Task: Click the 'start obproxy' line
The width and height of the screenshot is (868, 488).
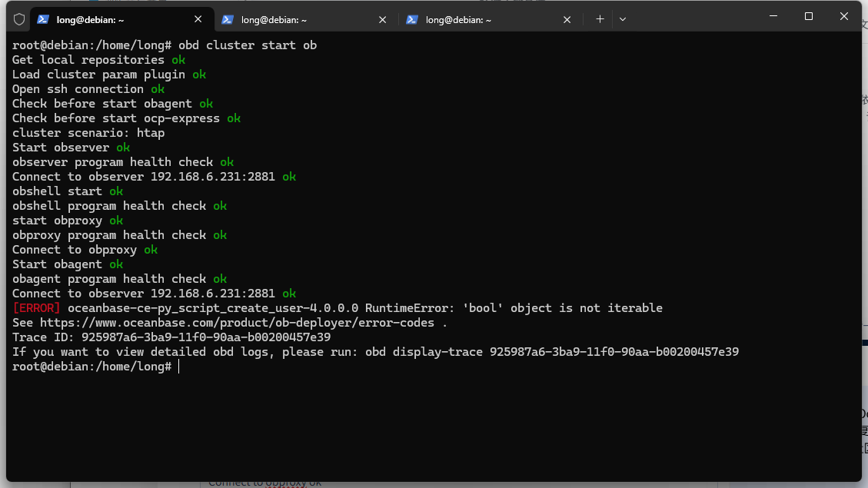Action: point(68,221)
